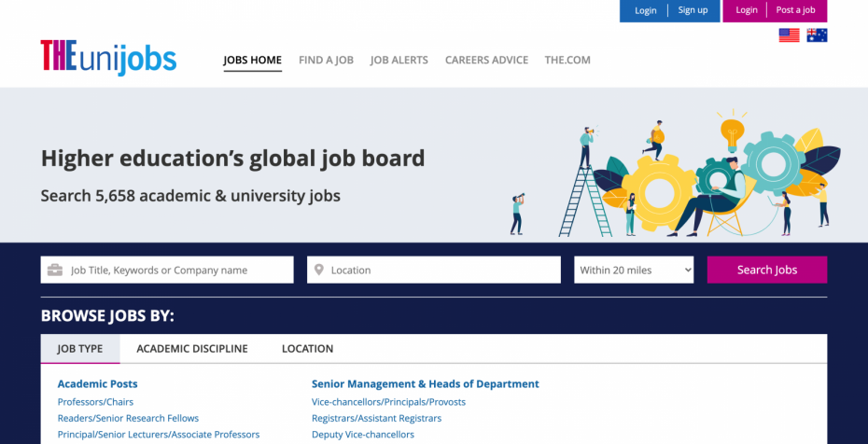The height and width of the screenshot is (444, 868).
Task: Click the THEunijobs logo
Action: [108, 58]
